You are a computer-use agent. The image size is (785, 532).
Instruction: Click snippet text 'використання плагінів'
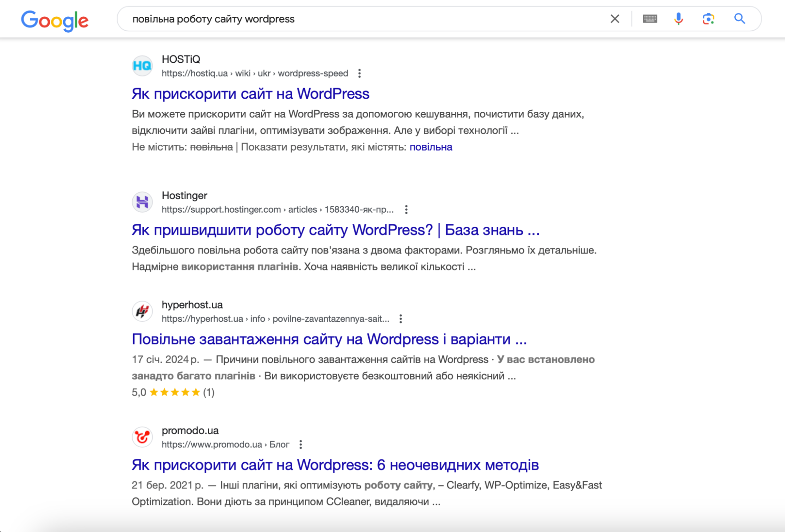click(240, 267)
